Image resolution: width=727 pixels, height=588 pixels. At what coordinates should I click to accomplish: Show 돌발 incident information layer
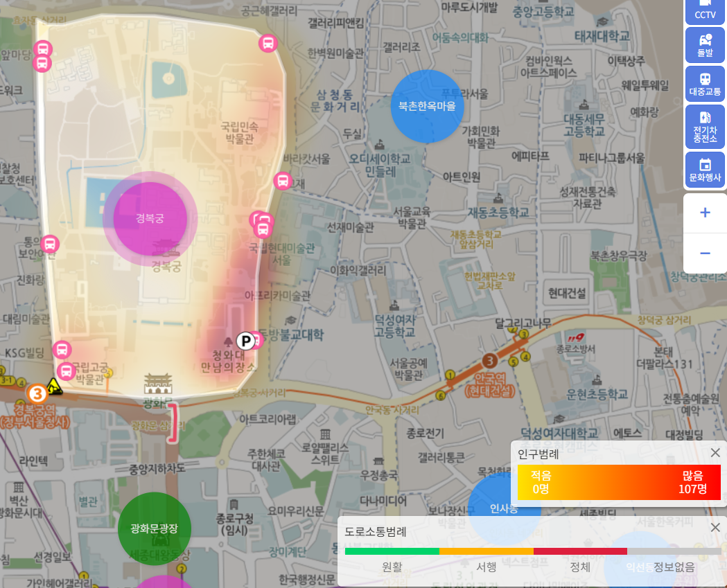705,45
